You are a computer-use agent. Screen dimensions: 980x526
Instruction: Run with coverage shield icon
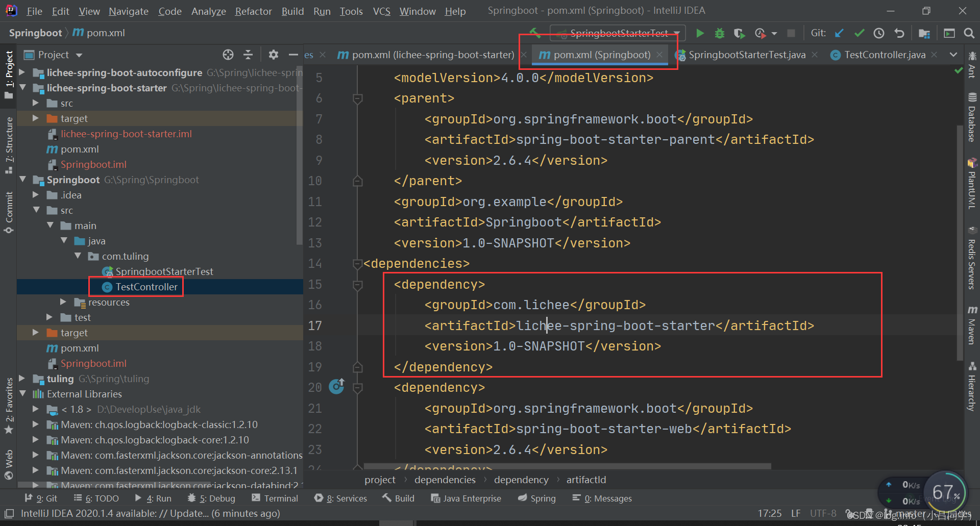click(x=739, y=33)
